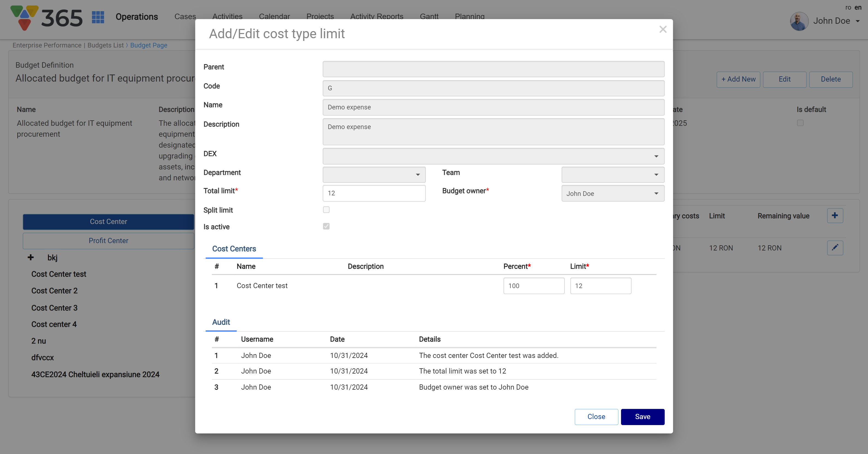The width and height of the screenshot is (868, 454).
Task: Click the Save button
Action: pos(642,417)
